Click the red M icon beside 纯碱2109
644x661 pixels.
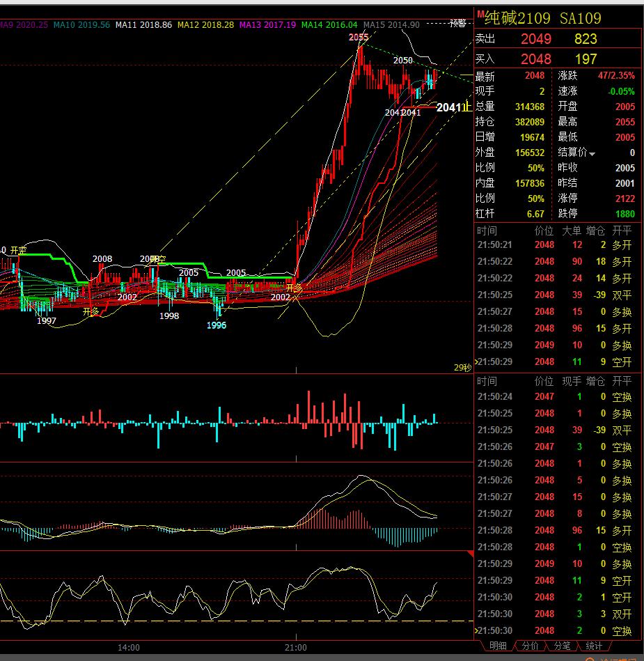[480, 15]
